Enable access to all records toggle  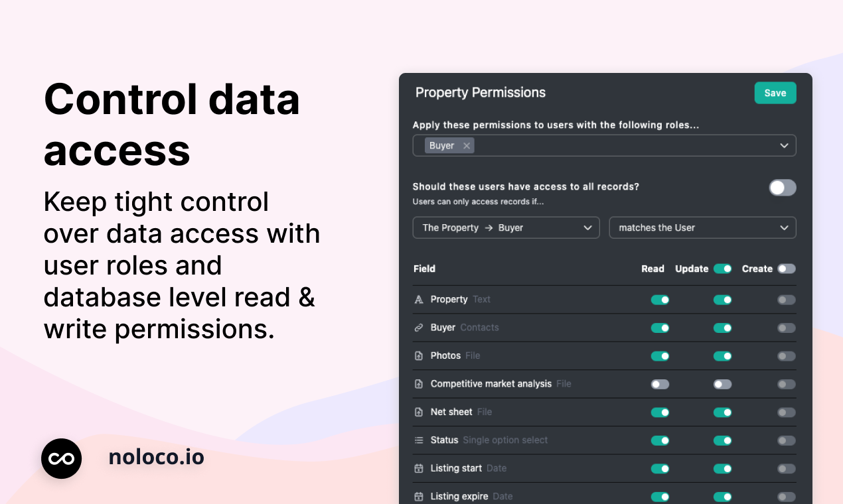point(783,188)
